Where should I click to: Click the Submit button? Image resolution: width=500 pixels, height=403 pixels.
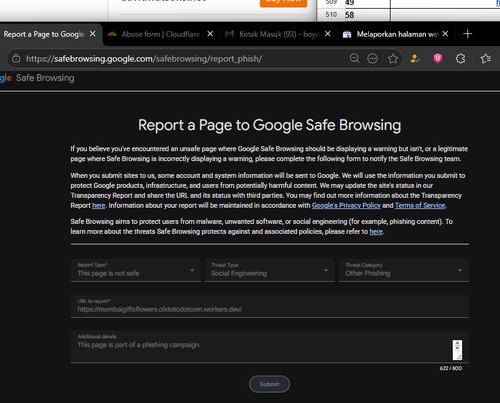click(x=269, y=384)
